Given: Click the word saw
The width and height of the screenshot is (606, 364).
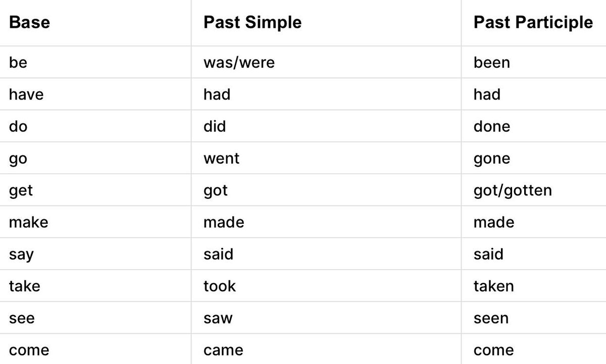Looking at the screenshot, I should point(218,319).
